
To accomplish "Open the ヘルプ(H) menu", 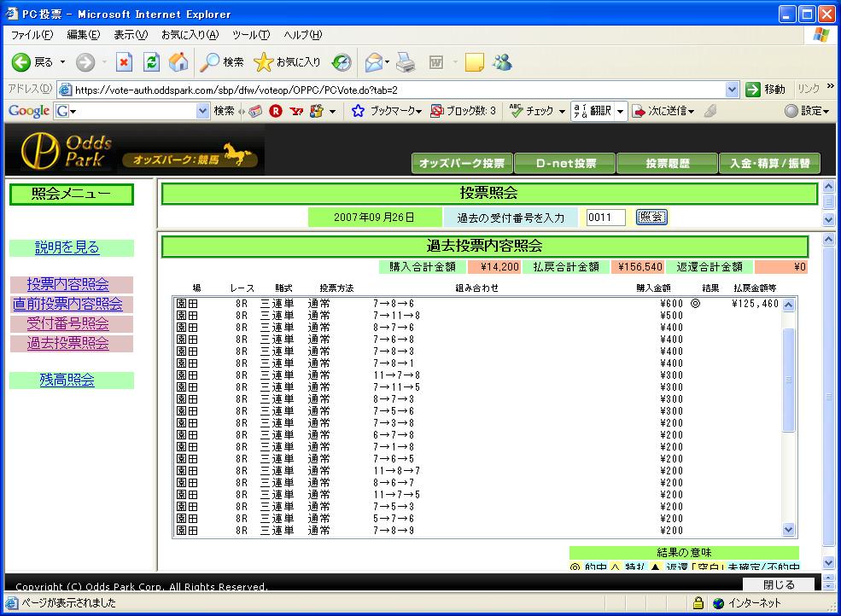I will (302, 35).
